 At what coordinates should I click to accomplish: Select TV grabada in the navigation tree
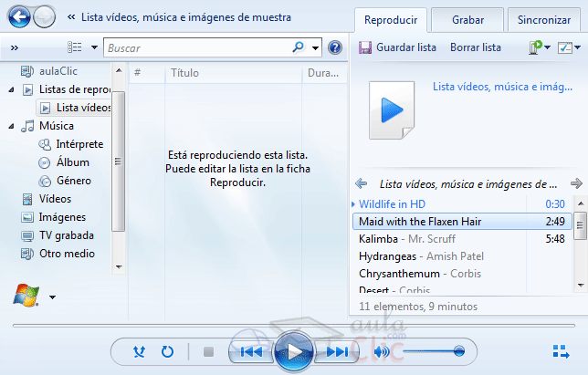[x=58, y=235]
